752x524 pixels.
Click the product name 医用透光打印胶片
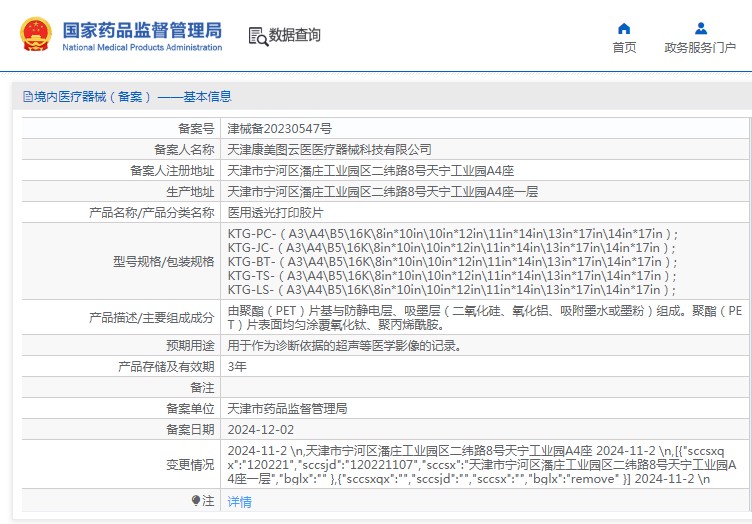pos(275,213)
